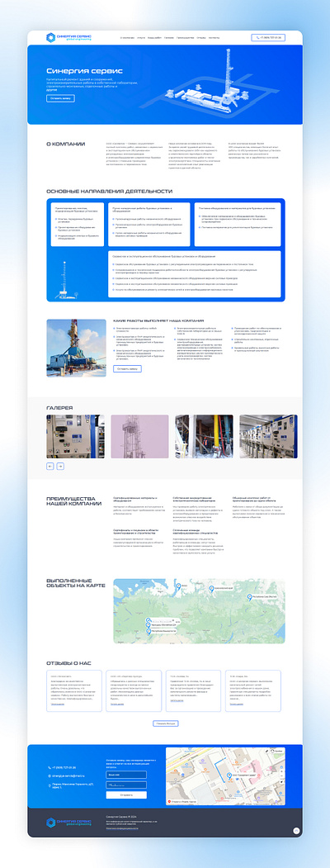Click the email icon in the footer contacts
330x868 pixels.
49,776
